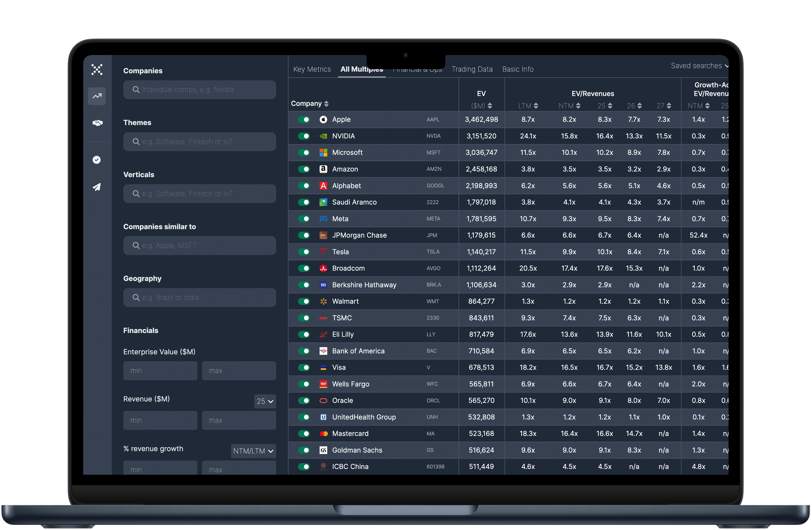This screenshot has height=530, width=812.
Task: Open the TSMC company name
Action: pos(342,318)
